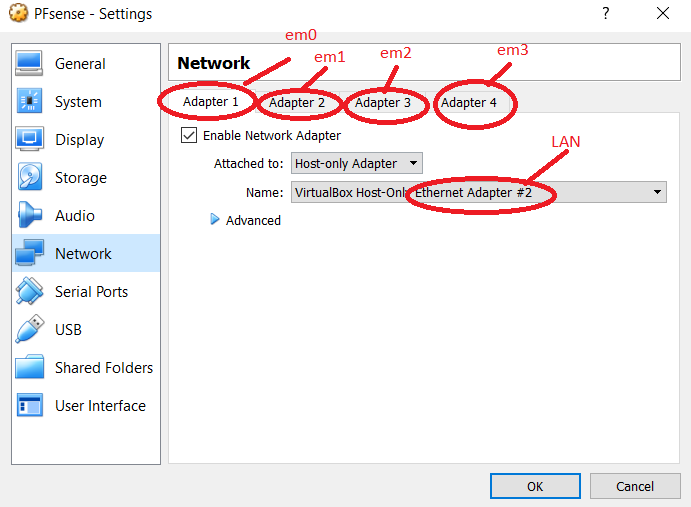
Task: Switch to the Adapter 1 tab
Action: click(211, 101)
